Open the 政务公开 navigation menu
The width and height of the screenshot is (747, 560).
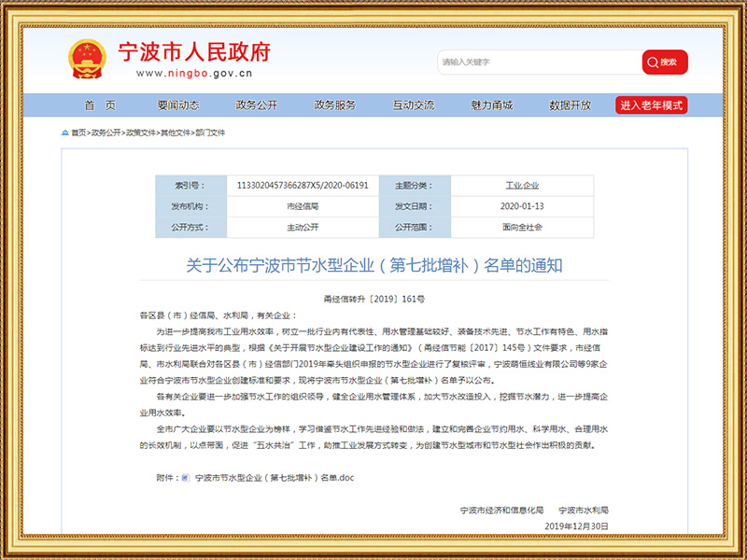click(256, 105)
